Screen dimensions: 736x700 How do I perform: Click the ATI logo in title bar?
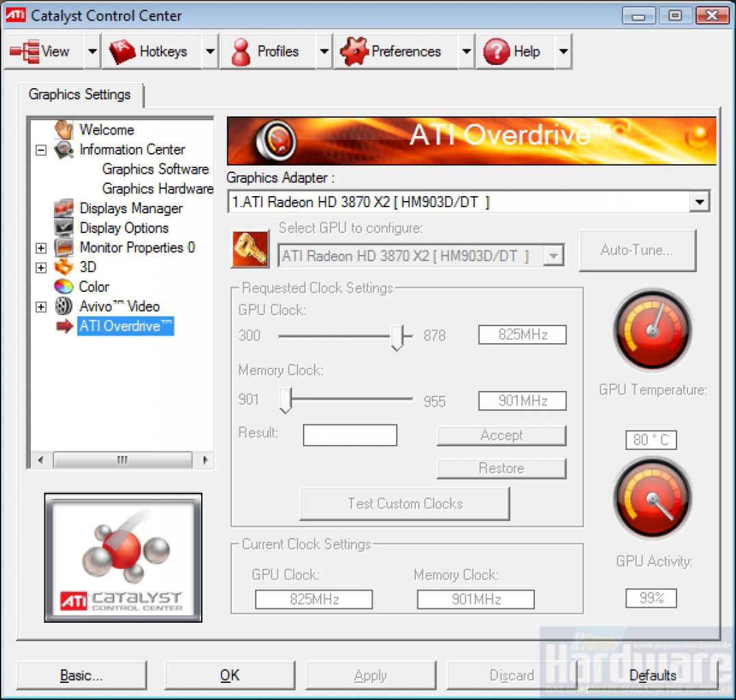16,14
